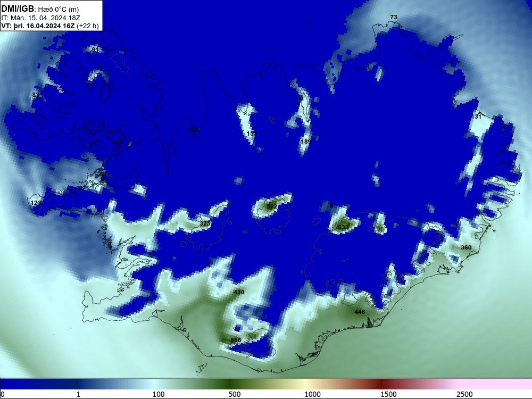
Task: Pick dark blue at color scale start
Action: [7, 384]
